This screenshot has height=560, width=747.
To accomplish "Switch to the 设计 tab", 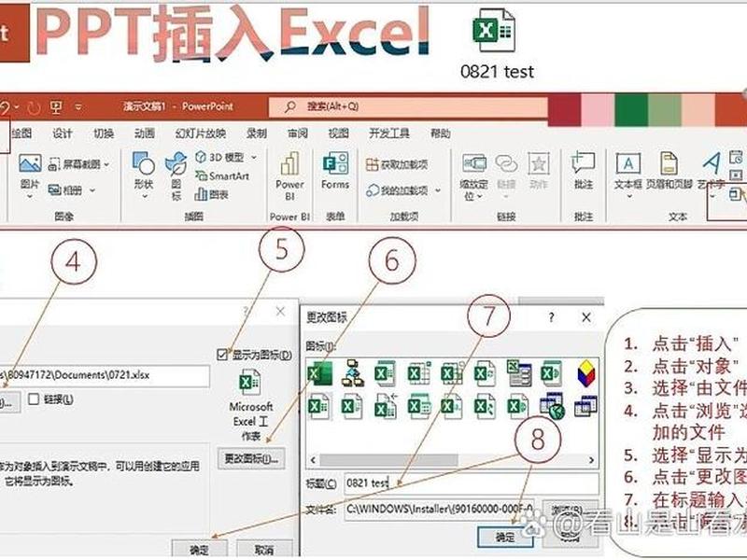I will click(x=63, y=133).
